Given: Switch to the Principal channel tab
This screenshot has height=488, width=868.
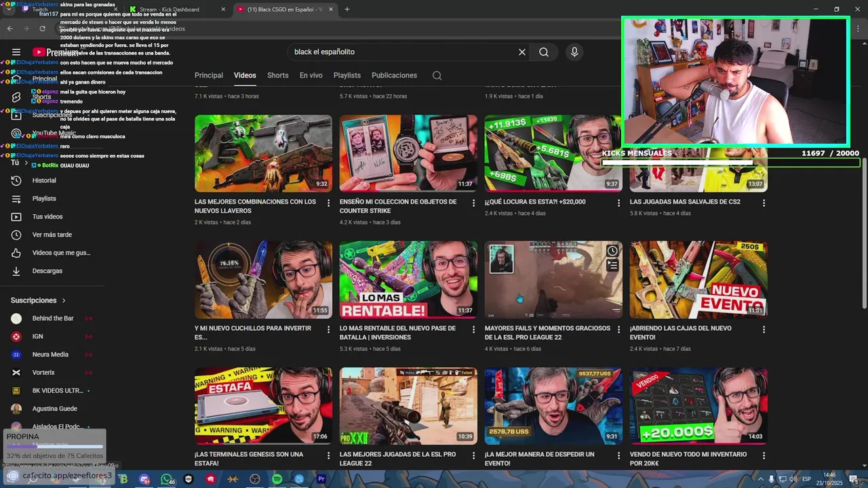Looking at the screenshot, I should (x=209, y=75).
